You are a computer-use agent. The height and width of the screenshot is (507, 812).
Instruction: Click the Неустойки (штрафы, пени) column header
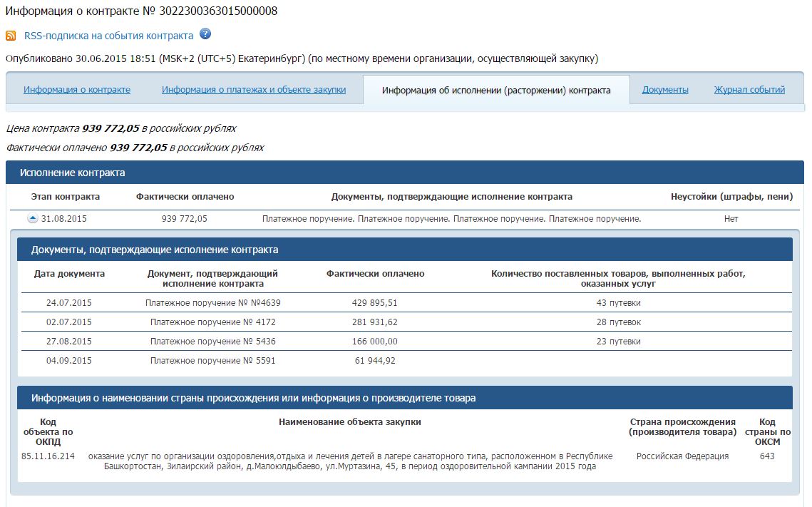(x=731, y=197)
